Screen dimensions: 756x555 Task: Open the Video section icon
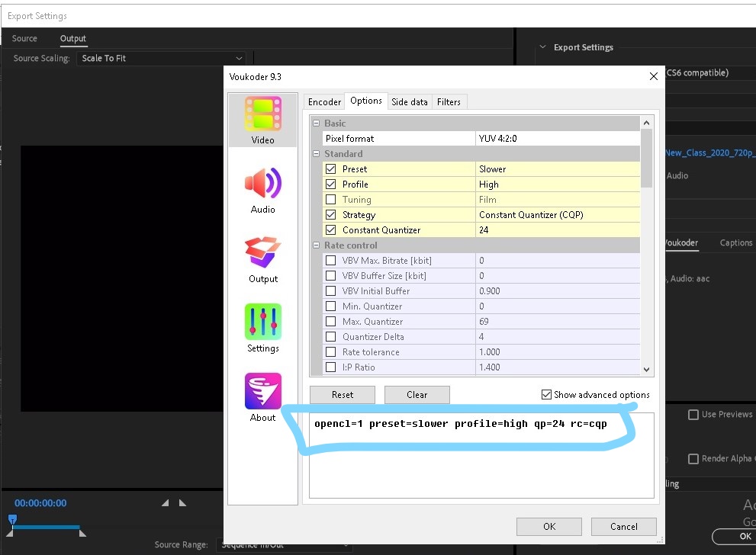point(262,115)
